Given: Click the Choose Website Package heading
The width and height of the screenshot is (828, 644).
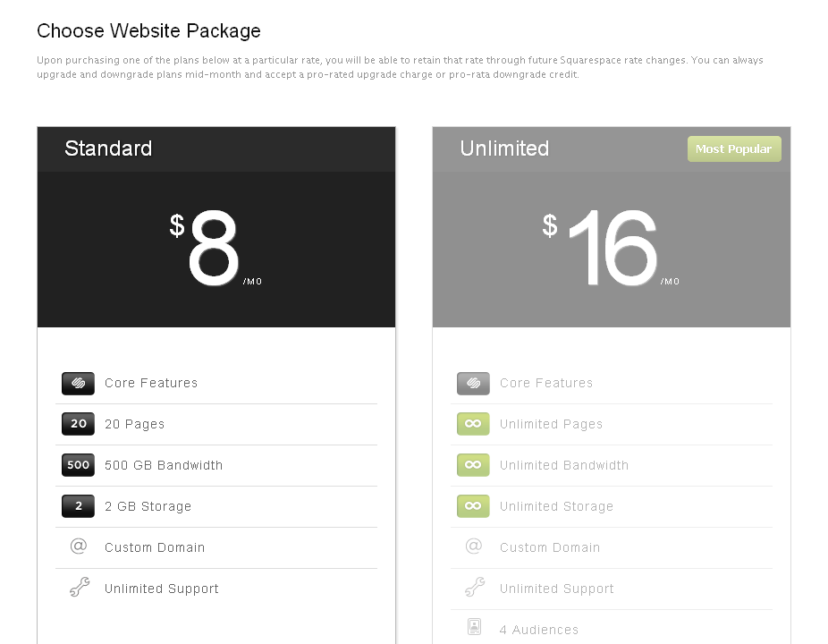Looking at the screenshot, I should 148,31.
